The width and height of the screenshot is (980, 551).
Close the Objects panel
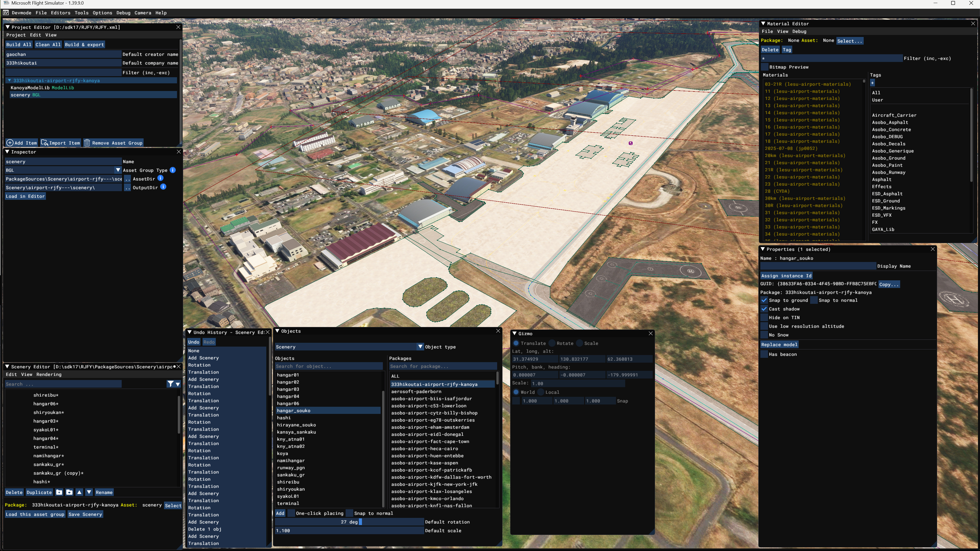tap(498, 331)
